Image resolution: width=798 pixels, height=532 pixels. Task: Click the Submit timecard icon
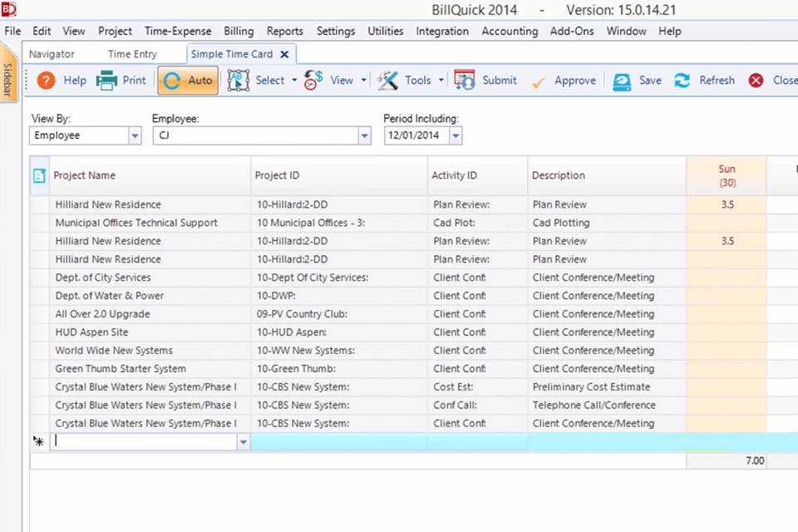pyautogui.click(x=465, y=81)
